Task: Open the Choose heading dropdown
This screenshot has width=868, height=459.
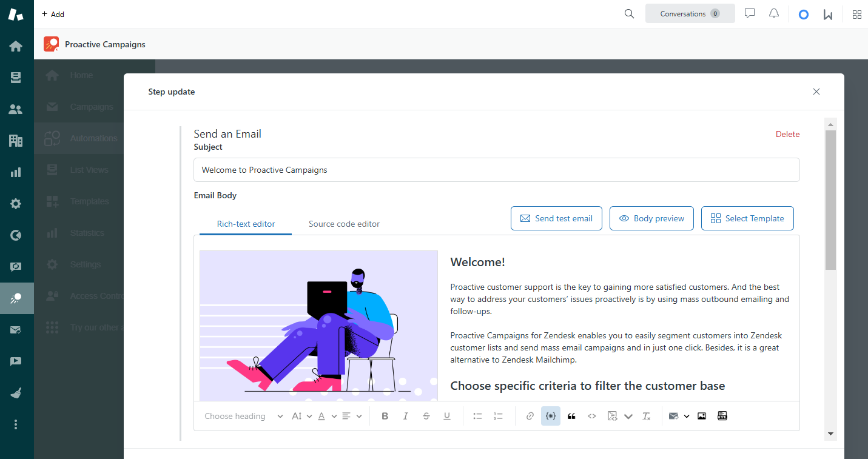Action: (x=243, y=416)
